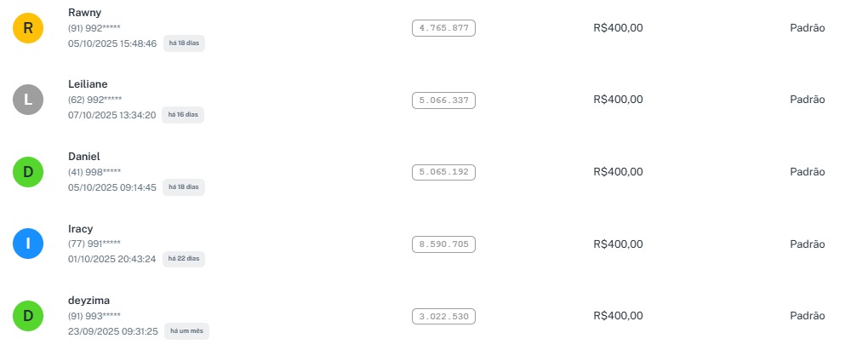Open the Iracy customer name
868x350 pixels.
(81, 228)
